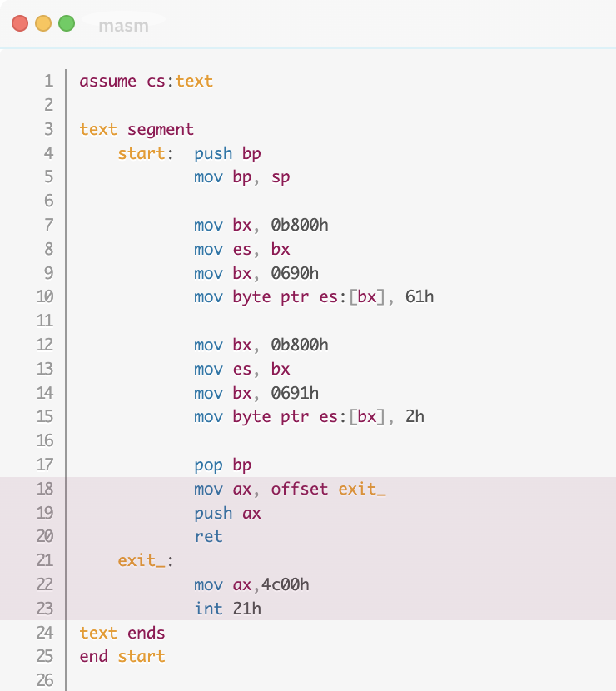Click the value 61h on line 10

pos(420,297)
